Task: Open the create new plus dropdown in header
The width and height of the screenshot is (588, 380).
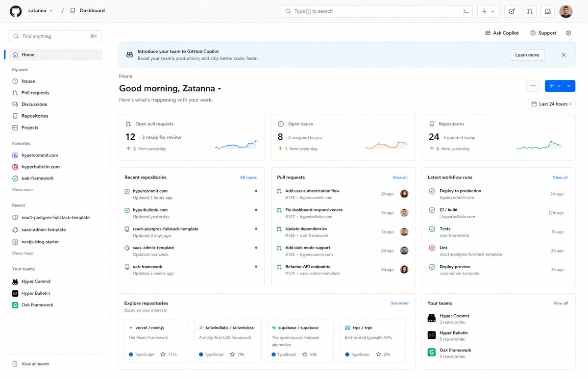Action: 489,11
